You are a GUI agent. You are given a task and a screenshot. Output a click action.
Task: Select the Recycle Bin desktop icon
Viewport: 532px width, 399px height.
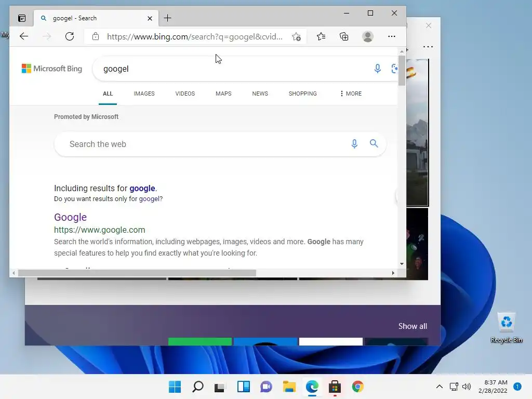point(507,328)
